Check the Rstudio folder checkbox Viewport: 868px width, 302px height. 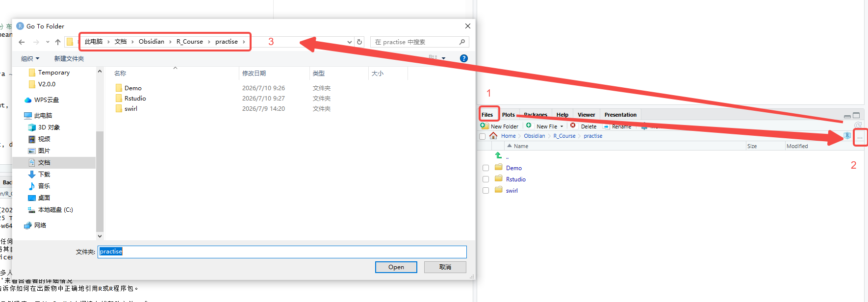tap(485, 179)
